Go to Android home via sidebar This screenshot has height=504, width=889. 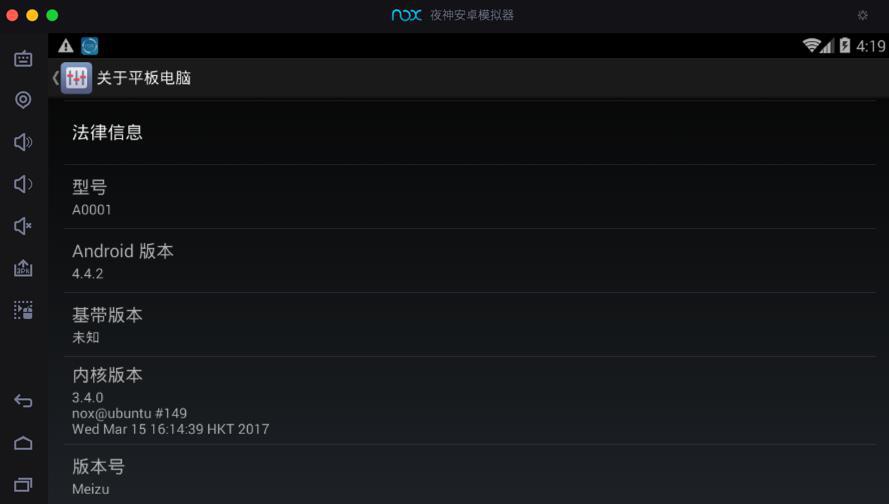coord(23,443)
